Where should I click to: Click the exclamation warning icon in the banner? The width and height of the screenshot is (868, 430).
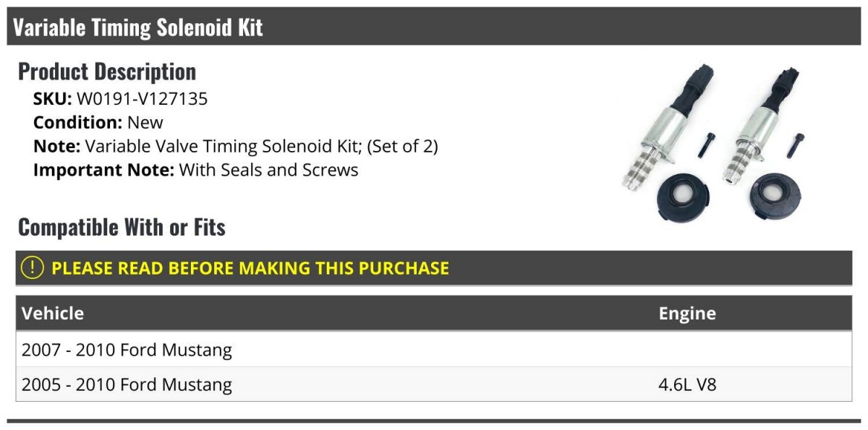33,268
